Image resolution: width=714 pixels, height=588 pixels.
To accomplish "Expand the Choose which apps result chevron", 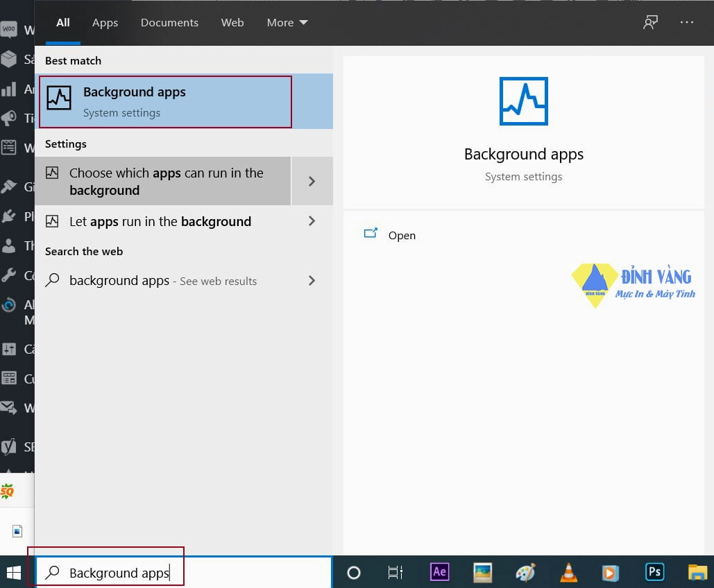I will pos(312,181).
